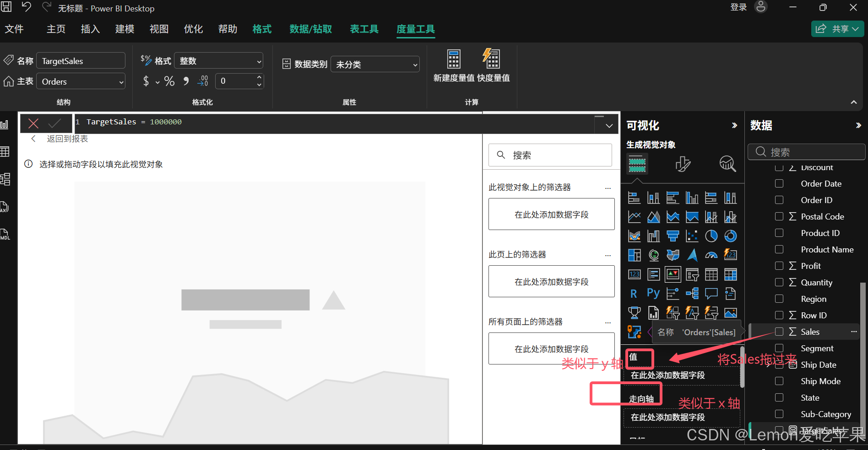Commit the formula with the checkmark

tap(54, 123)
